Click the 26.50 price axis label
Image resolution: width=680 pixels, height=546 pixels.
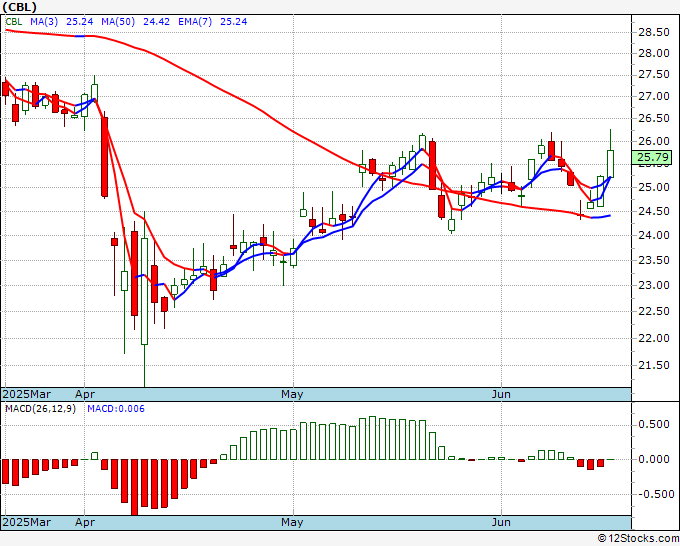point(654,118)
